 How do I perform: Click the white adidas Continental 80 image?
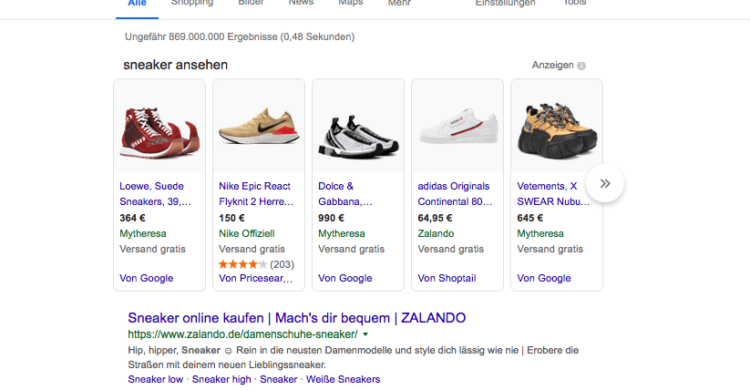[458, 125]
